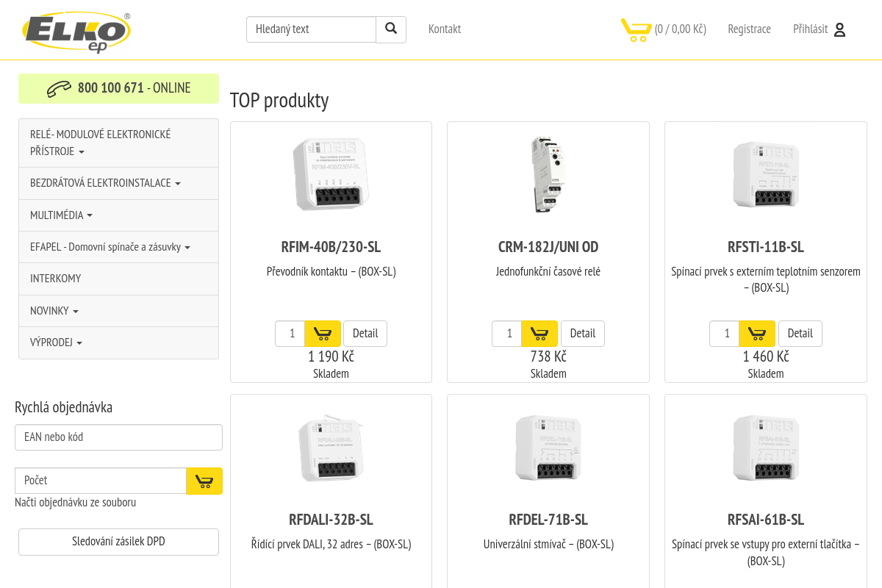Click quick order cart icon button
Viewport: 882px width, 588px height.
204,481
